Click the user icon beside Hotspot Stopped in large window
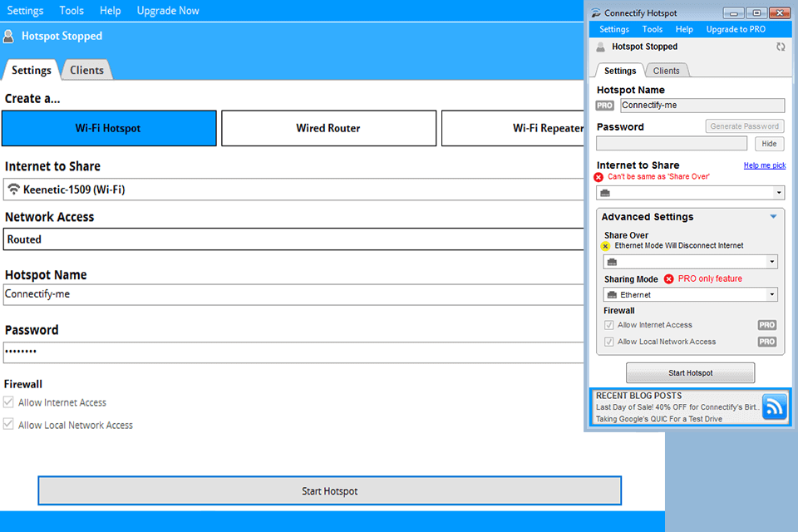Viewport: 798px width, 532px height. click(8, 36)
